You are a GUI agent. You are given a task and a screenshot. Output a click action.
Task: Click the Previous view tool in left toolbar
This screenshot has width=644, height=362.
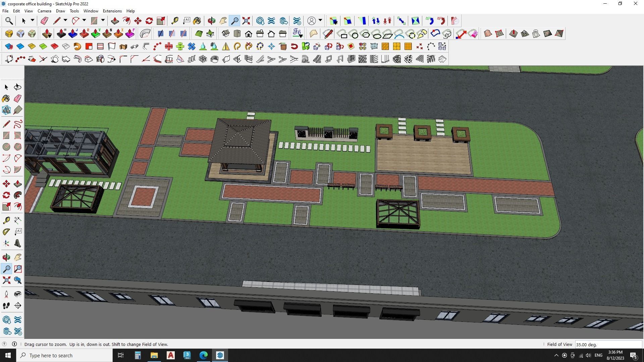pos(18,280)
